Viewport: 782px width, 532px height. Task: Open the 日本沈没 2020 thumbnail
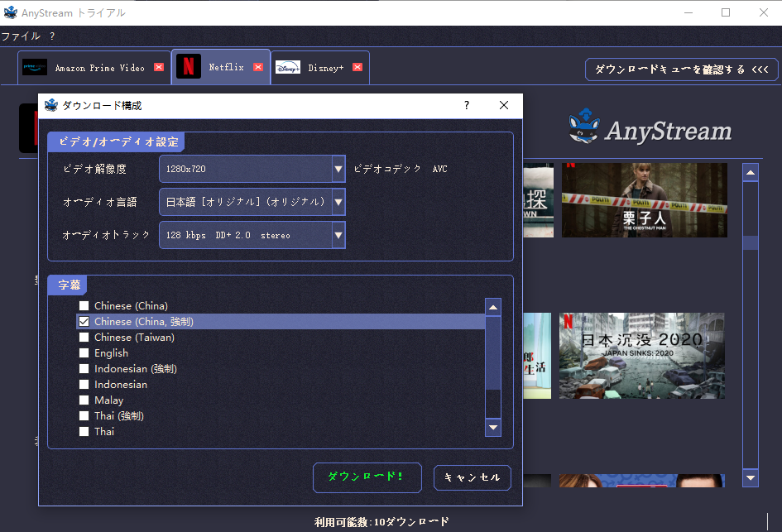642,356
